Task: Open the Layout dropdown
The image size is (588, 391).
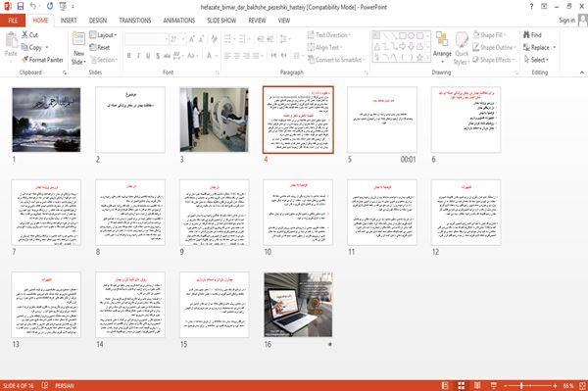Action: tap(103, 35)
